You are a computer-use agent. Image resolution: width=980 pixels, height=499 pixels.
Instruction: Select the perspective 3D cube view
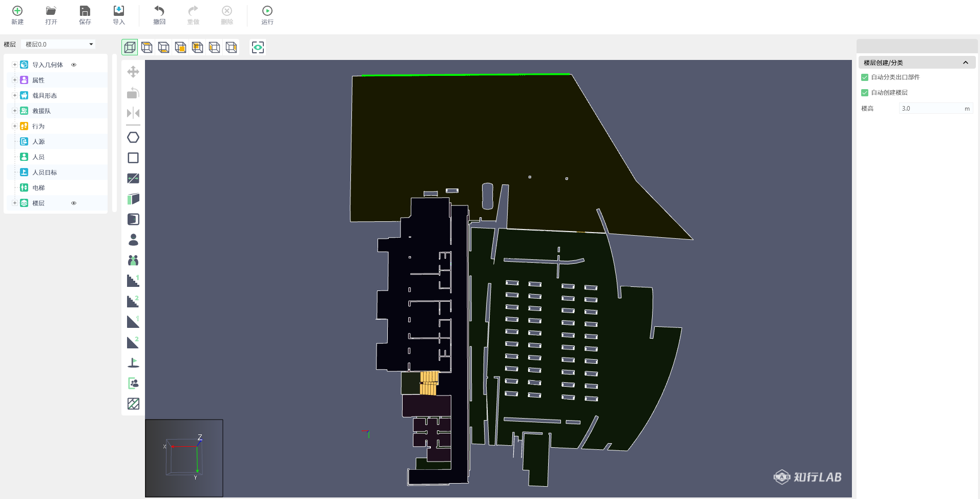click(130, 47)
